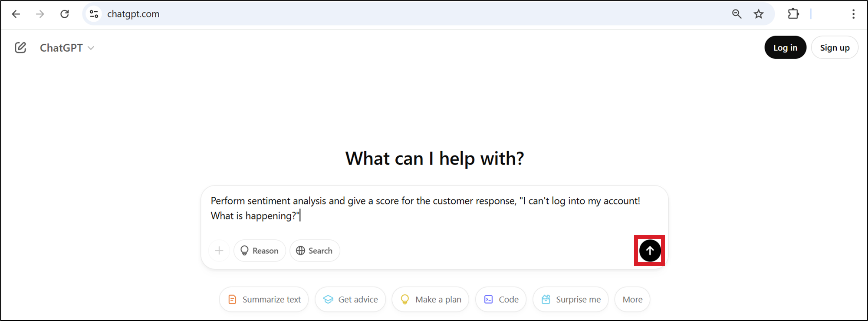The height and width of the screenshot is (321, 868).
Task: Toggle the Reason mode button
Action: tap(260, 251)
